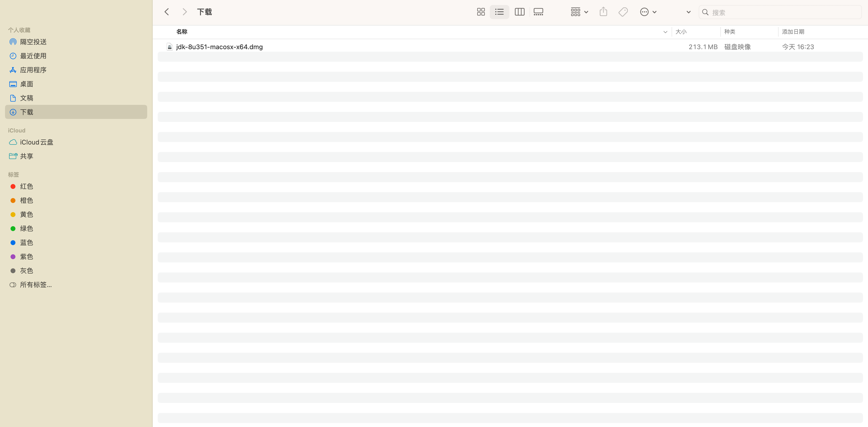Click the Tag toolbar icon
Viewport: 868px width, 427px height.
623,12
